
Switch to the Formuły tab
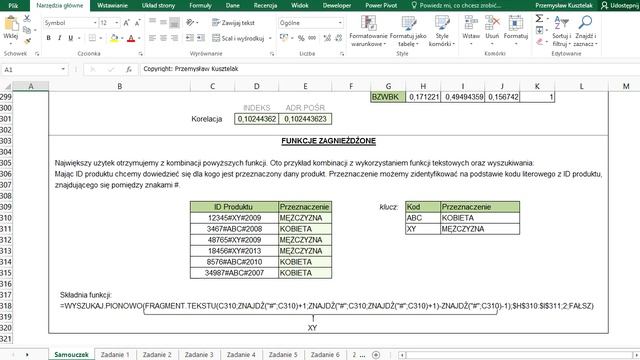coord(200,5)
